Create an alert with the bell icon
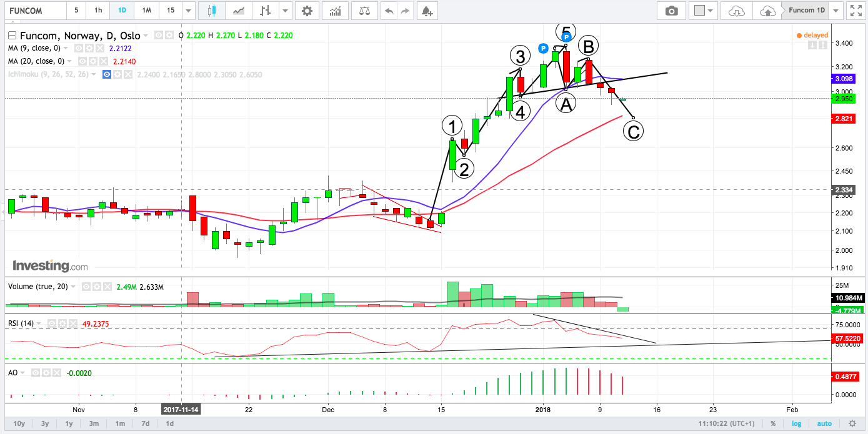Screen dimensions: 868x434 click(x=426, y=11)
